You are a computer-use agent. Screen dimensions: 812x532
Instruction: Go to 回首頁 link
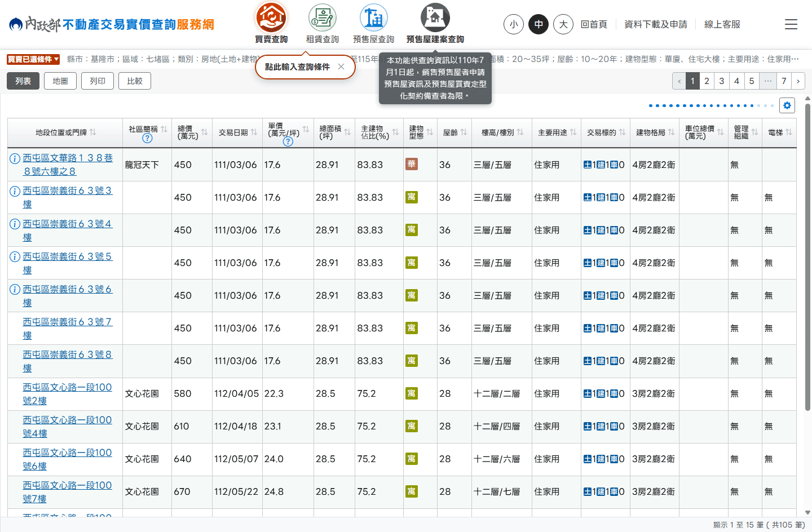[594, 24]
